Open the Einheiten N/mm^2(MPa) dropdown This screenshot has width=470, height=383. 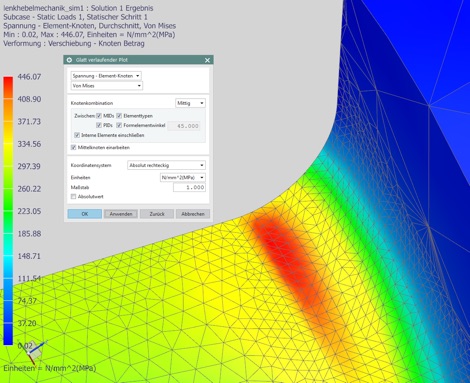tap(183, 177)
